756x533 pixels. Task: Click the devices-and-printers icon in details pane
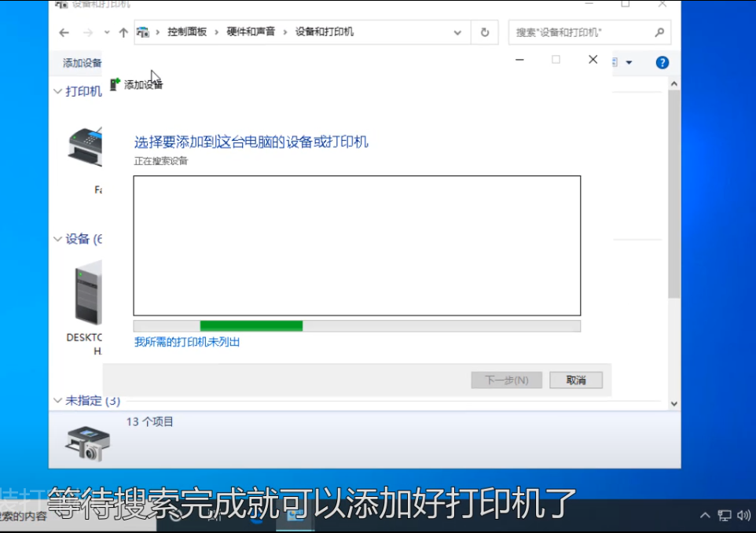pyautogui.click(x=87, y=443)
